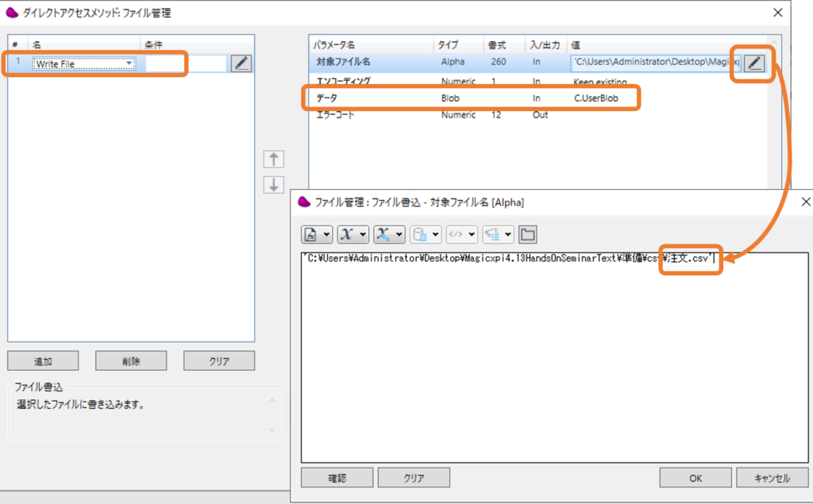The height and width of the screenshot is (504, 813).
Task: Open the code tag toolbar dropdown
Action: point(462,234)
